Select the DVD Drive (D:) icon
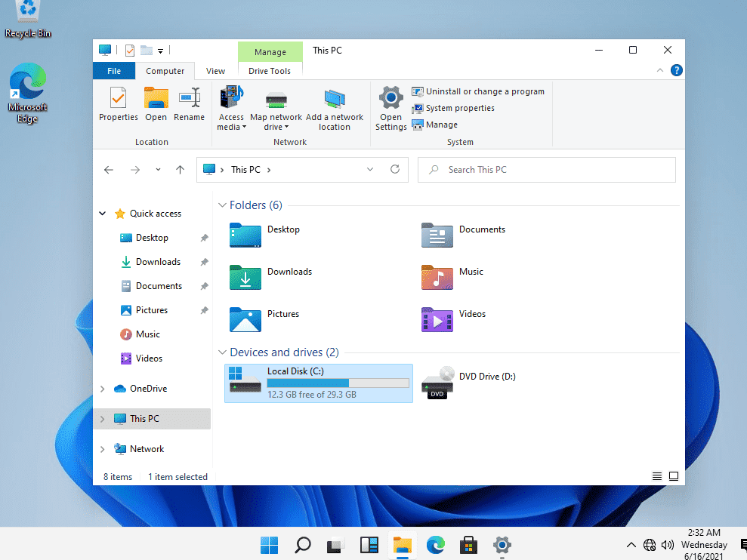 click(437, 383)
